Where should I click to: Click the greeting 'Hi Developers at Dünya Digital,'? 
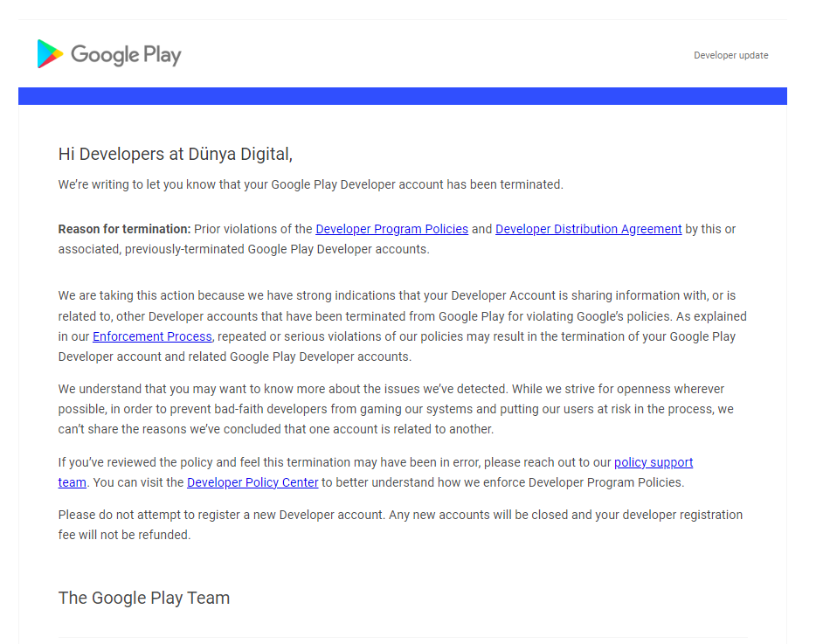(176, 154)
